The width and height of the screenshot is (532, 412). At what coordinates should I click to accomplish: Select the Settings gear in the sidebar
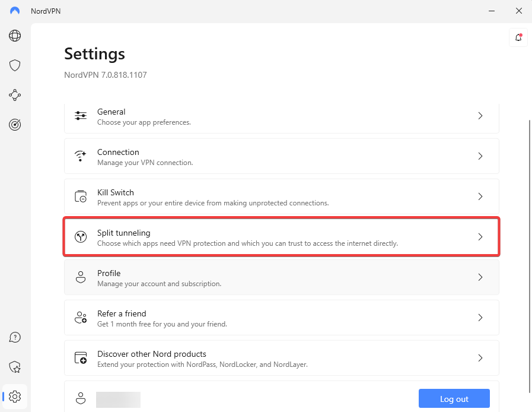pyautogui.click(x=14, y=397)
